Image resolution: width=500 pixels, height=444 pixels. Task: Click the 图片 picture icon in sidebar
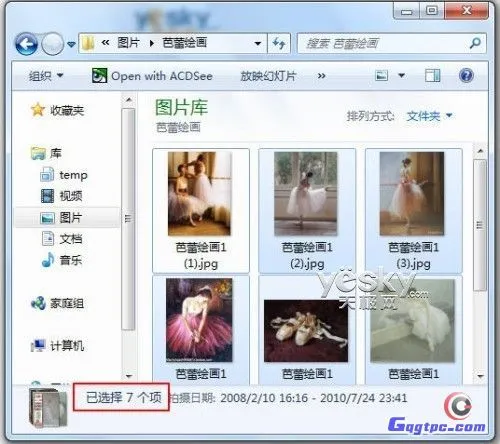click(x=47, y=218)
